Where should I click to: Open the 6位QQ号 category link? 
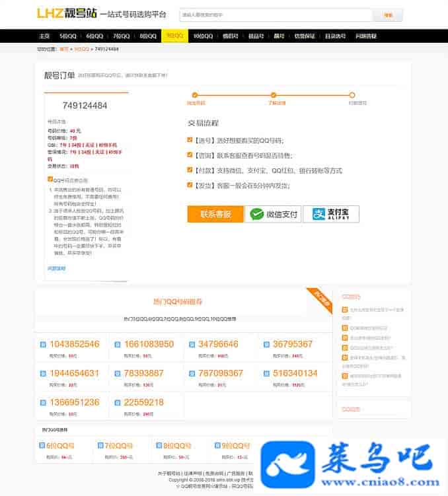tap(59, 446)
